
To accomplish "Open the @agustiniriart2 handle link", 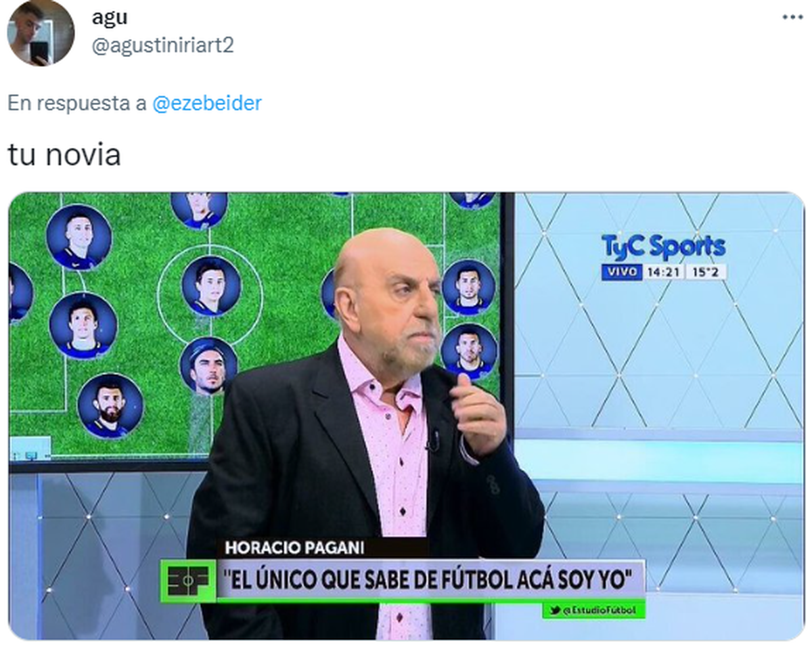I will pyautogui.click(x=162, y=45).
